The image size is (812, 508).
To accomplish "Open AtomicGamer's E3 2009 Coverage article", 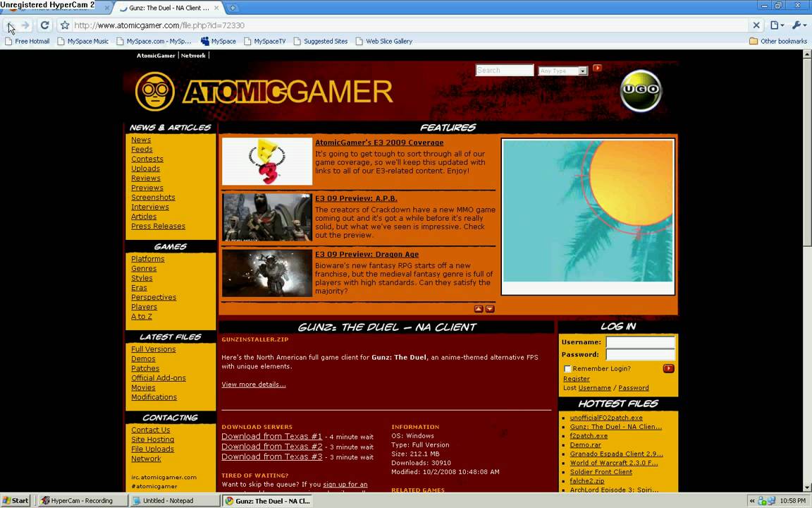I will [379, 143].
